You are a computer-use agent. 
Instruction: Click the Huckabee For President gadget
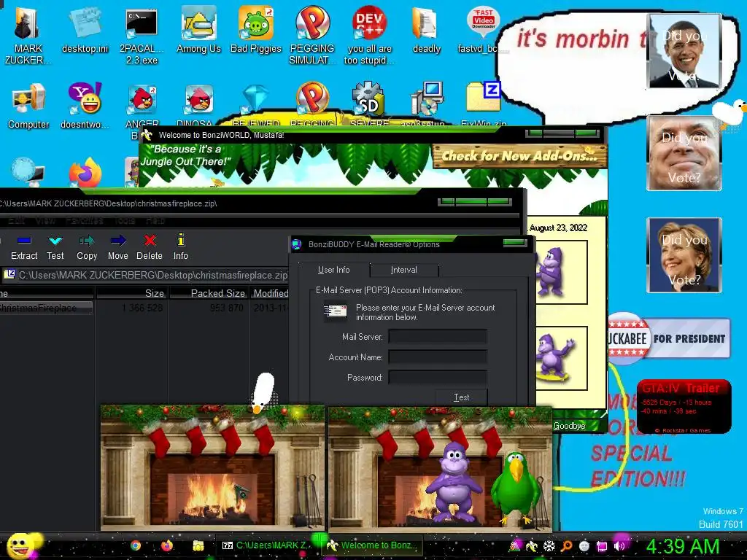click(x=669, y=338)
